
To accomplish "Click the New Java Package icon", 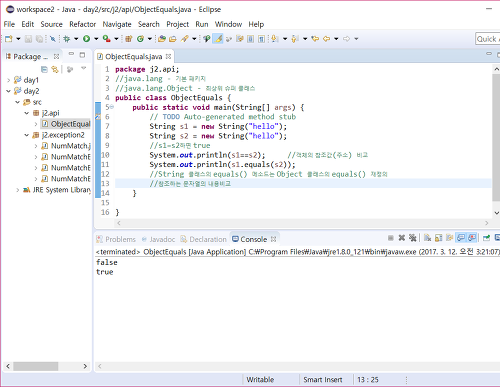I will click(x=129, y=39).
